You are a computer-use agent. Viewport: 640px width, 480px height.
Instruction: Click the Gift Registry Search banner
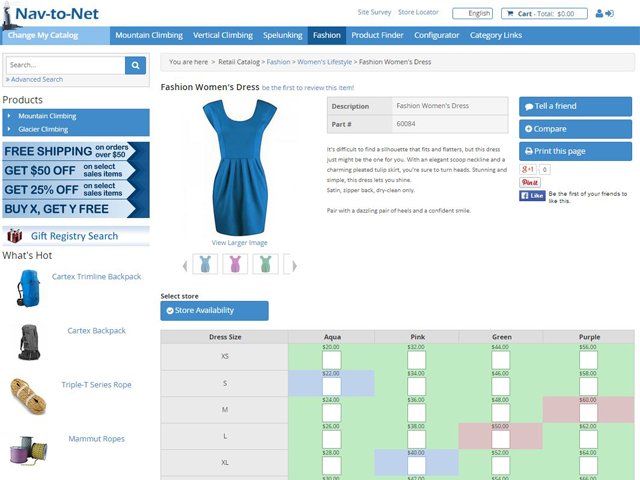(x=76, y=236)
